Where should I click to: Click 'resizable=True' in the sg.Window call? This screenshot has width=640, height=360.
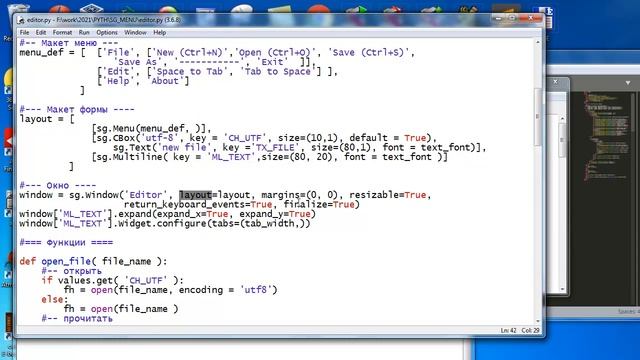coord(388,195)
